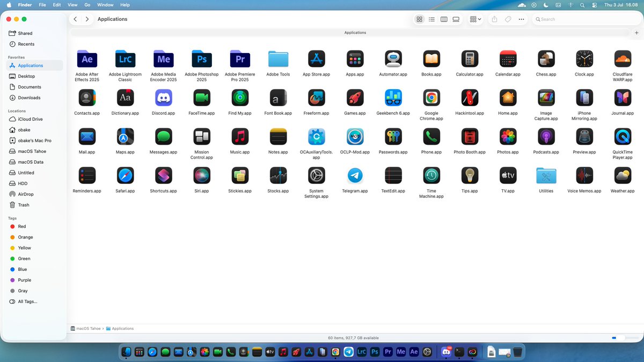
Task: Open Adobe After Effects 2025 app icon
Action: click(87, 59)
